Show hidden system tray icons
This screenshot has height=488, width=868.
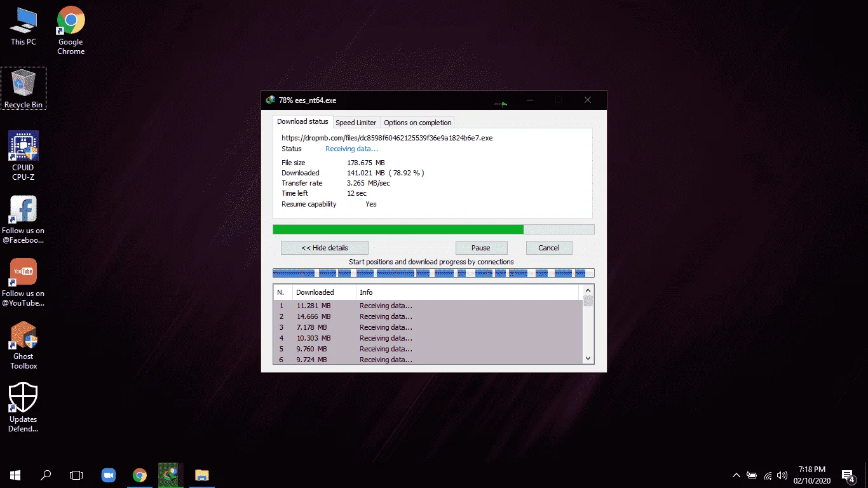pos(736,475)
